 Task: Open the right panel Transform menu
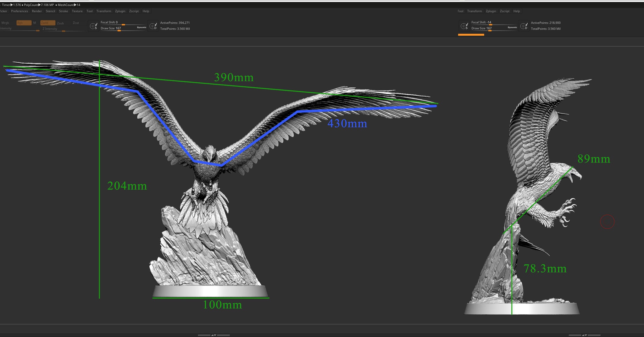474,11
